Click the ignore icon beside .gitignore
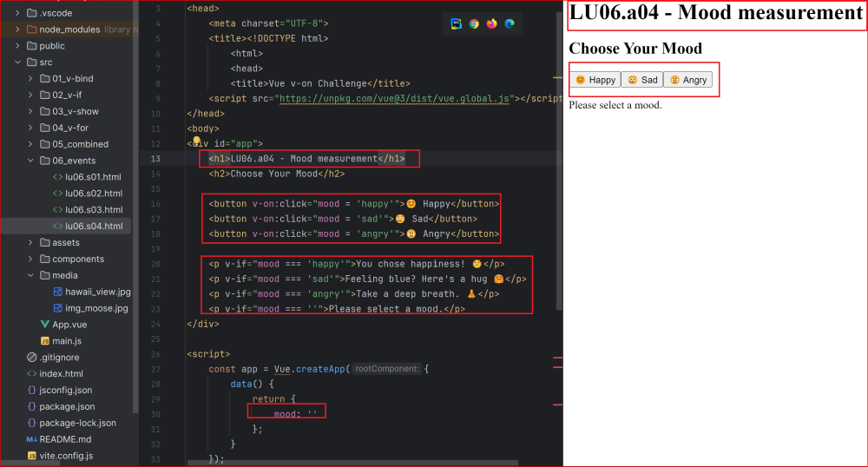 click(31, 358)
